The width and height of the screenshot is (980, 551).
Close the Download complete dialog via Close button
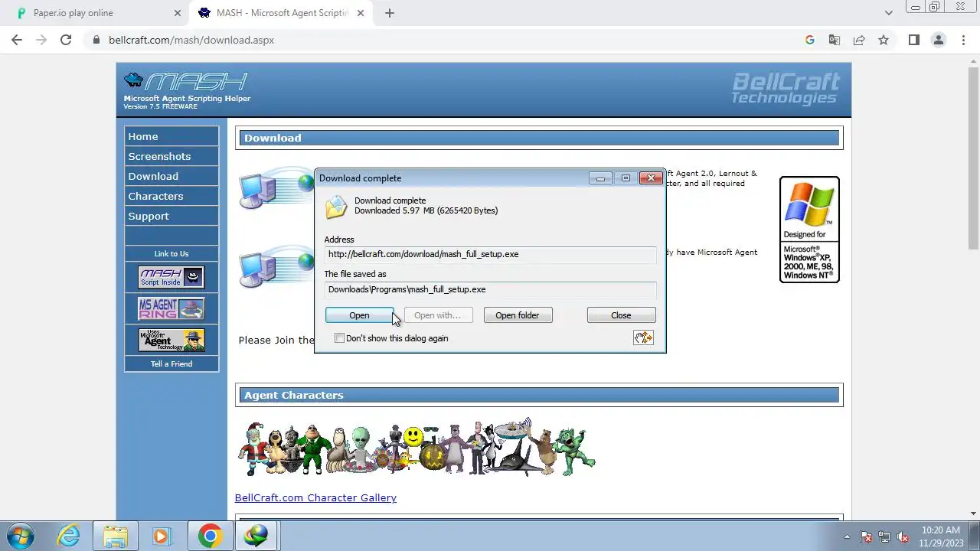point(621,315)
